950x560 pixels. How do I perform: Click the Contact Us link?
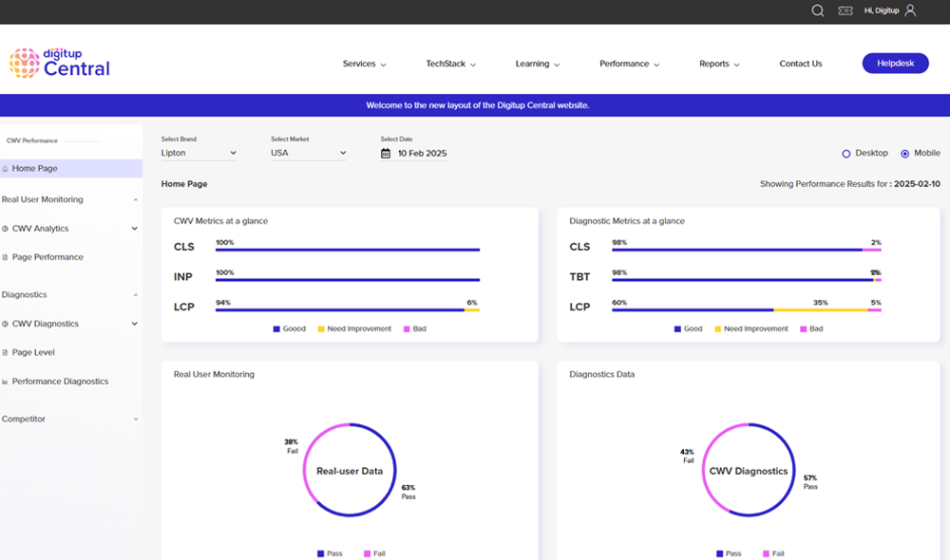800,64
